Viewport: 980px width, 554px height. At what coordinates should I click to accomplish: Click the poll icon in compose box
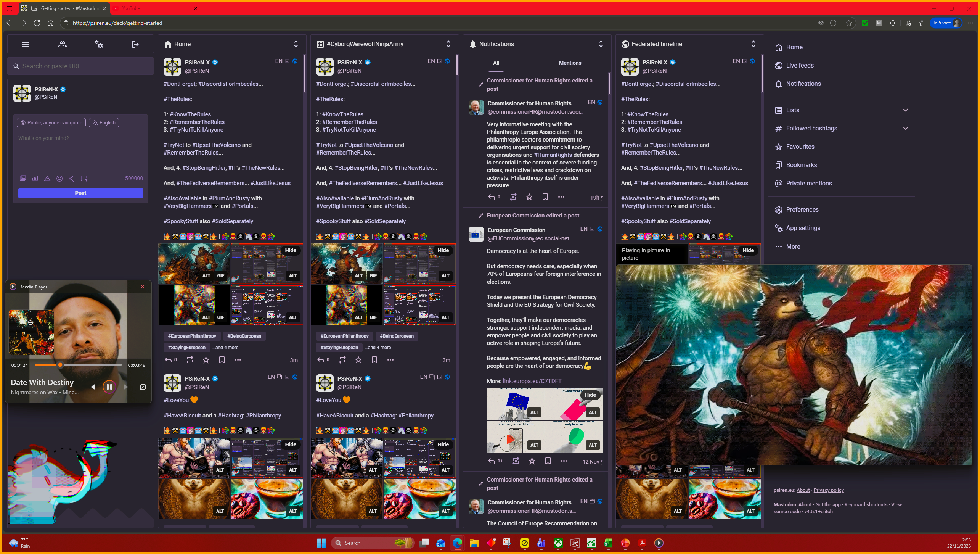point(35,178)
